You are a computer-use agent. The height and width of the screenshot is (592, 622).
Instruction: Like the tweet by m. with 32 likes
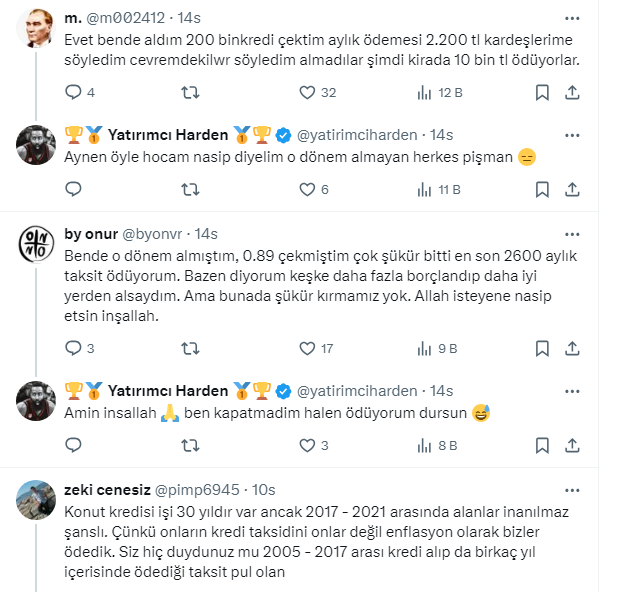coord(308,93)
